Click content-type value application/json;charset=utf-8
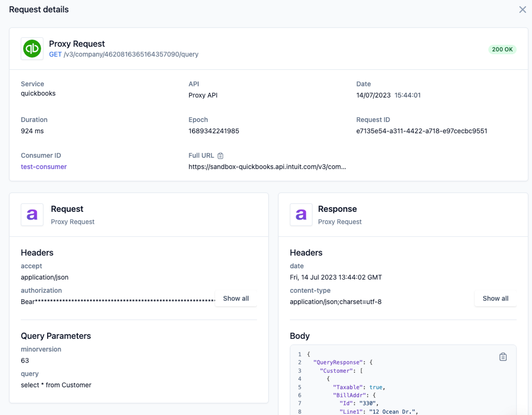 (335, 302)
